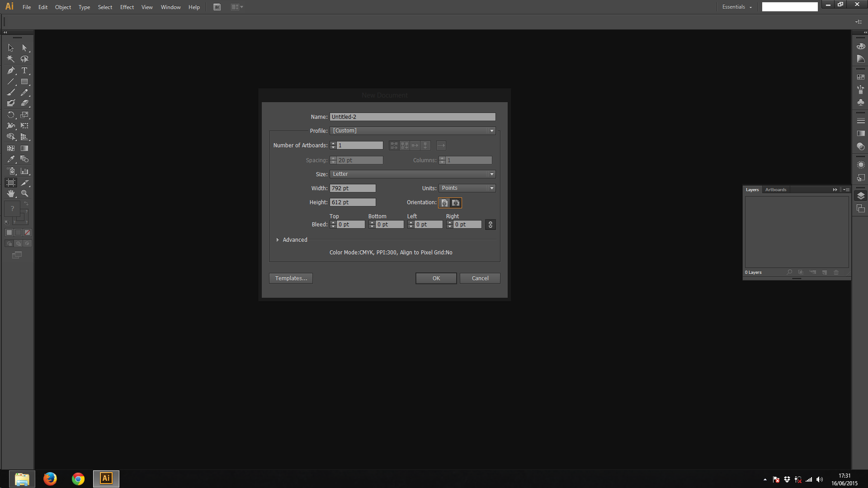Select the Selection tool arrow
The image size is (868, 488).
11,47
